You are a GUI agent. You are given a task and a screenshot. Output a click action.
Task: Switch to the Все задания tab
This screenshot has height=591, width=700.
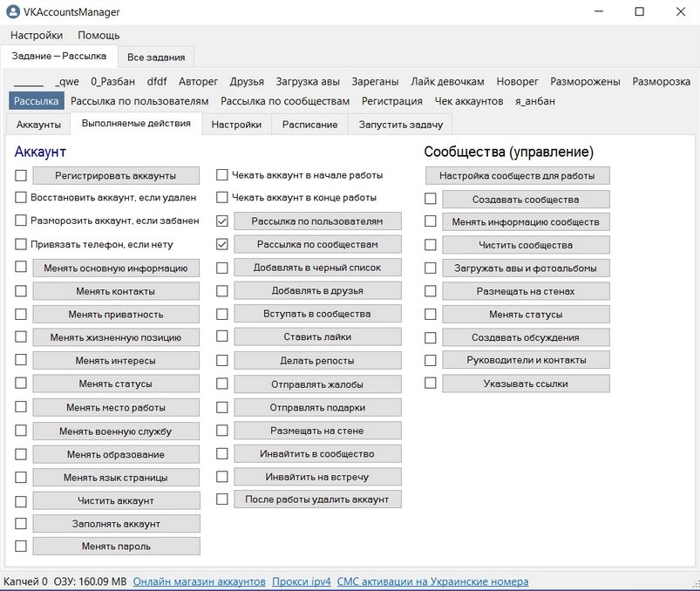pos(156,58)
